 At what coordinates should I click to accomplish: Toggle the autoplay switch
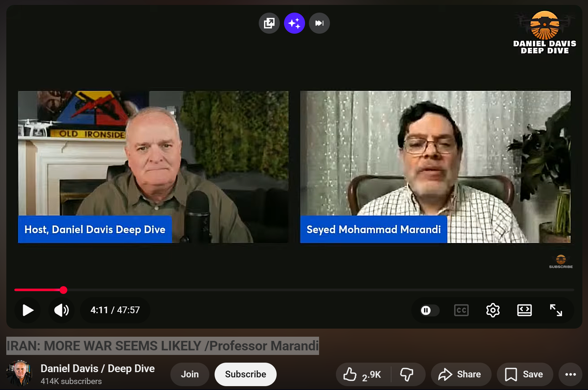(x=430, y=310)
